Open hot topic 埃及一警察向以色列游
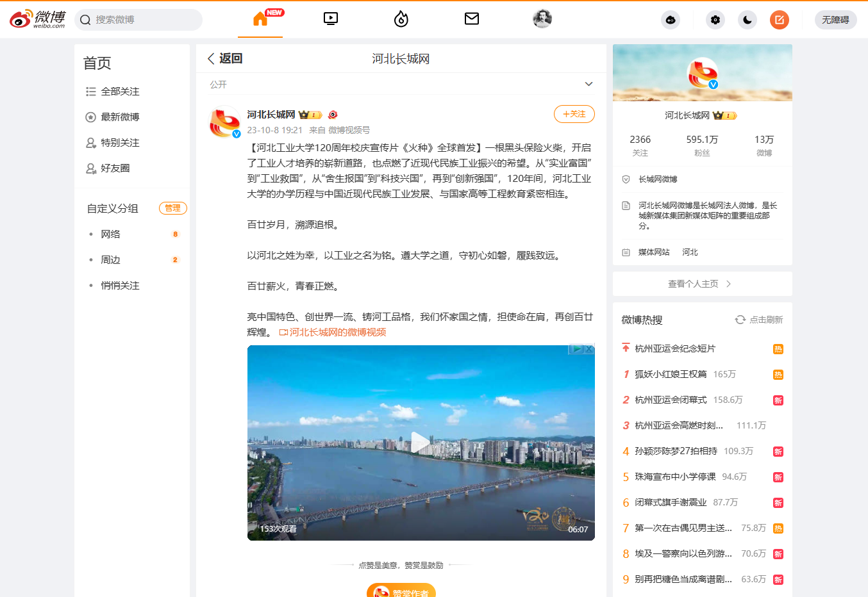Screen dimensions: 868x597 pos(683,553)
